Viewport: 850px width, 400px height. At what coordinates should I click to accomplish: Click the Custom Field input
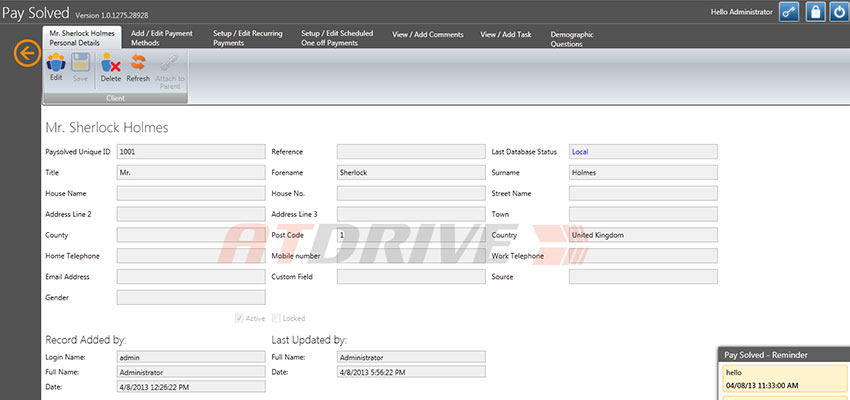click(411, 276)
